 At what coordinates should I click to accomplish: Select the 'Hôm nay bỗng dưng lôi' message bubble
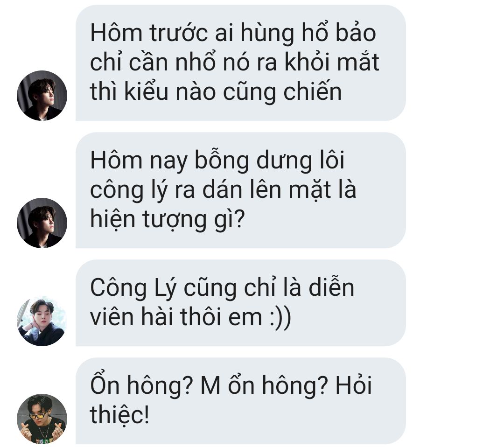(x=240, y=190)
